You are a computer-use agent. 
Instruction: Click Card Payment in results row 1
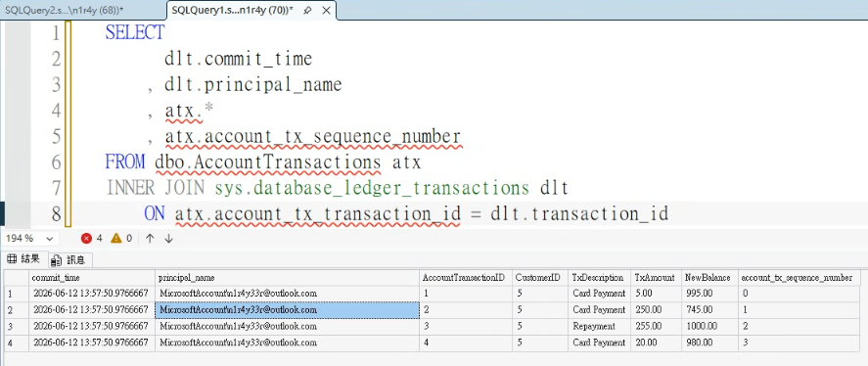pos(599,294)
